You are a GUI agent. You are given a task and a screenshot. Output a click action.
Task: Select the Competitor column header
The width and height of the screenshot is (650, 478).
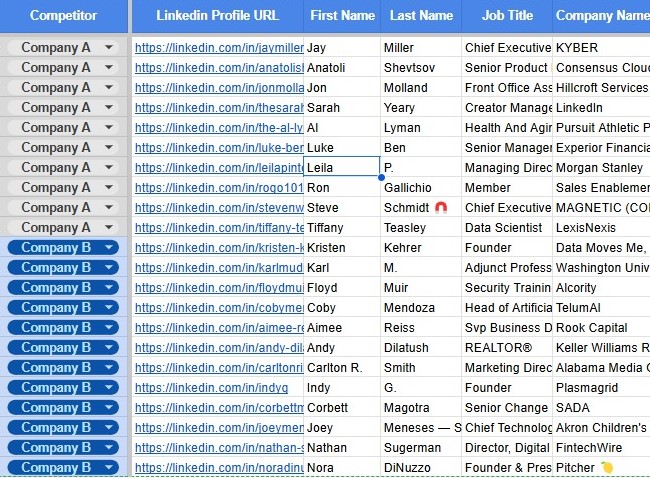pos(63,16)
